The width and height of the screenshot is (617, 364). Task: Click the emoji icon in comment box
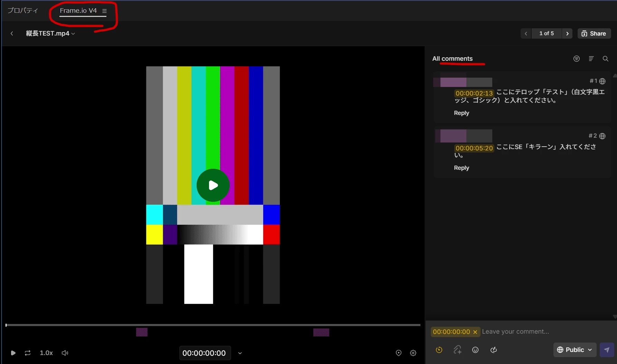[475, 350]
